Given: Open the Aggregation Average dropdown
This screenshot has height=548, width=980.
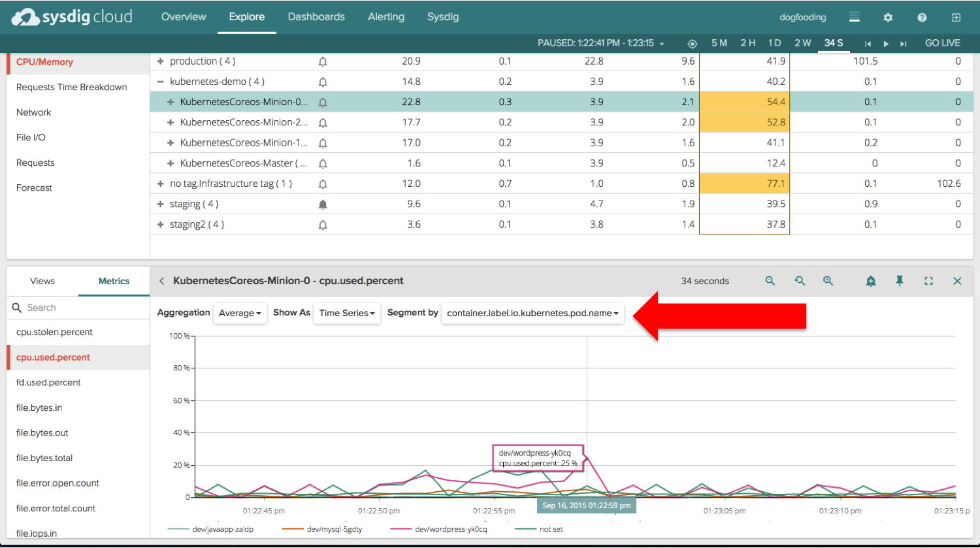Looking at the screenshot, I should coord(240,314).
